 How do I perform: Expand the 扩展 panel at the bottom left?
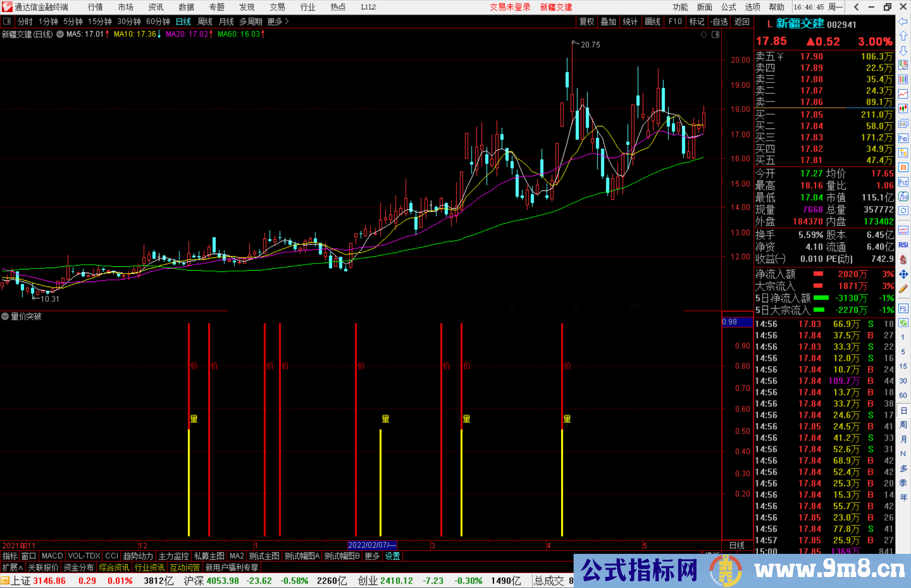(12, 567)
